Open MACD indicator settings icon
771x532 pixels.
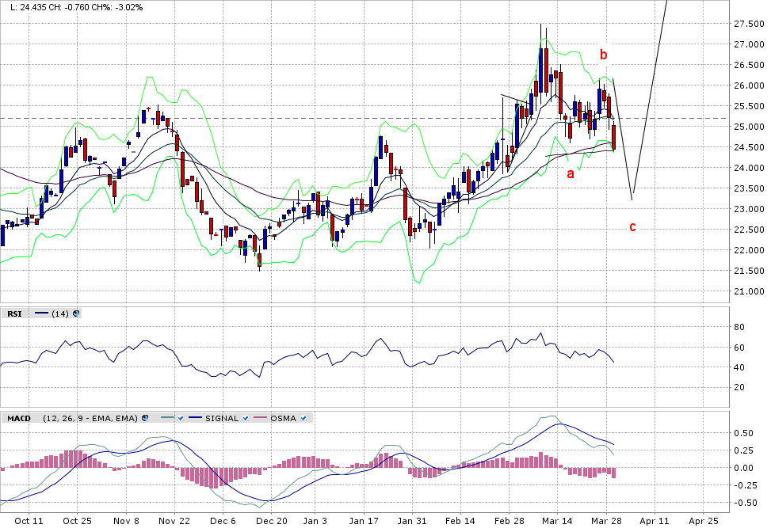[146, 417]
